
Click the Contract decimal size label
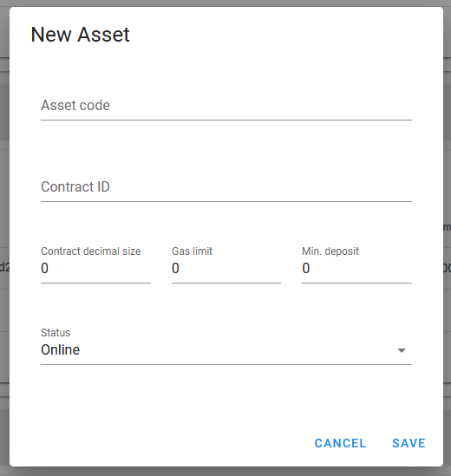point(91,251)
